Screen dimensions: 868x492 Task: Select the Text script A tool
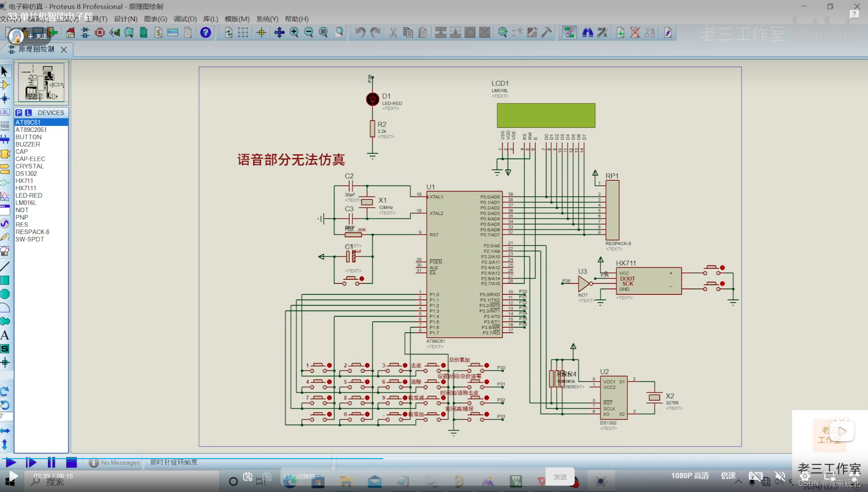[x=5, y=335]
